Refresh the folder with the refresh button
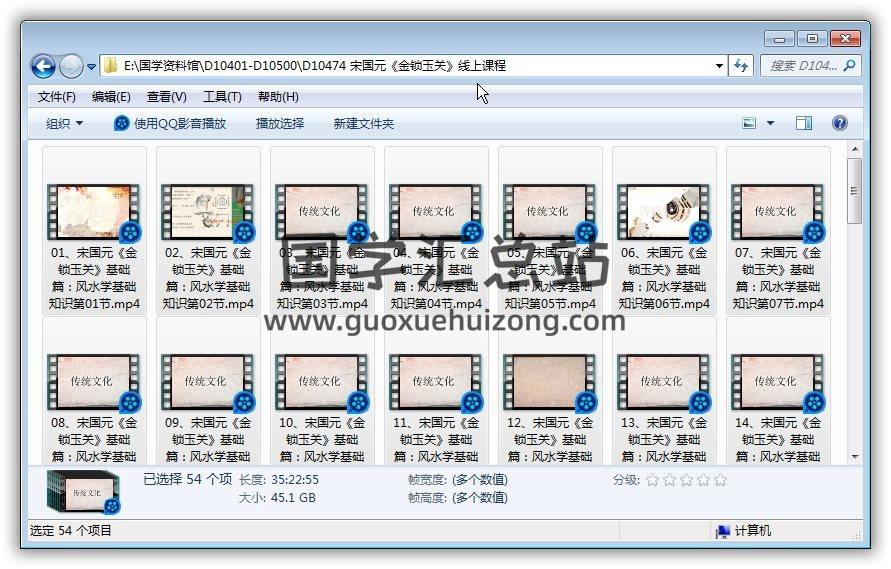This screenshot has width=891, height=569. [x=741, y=66]
